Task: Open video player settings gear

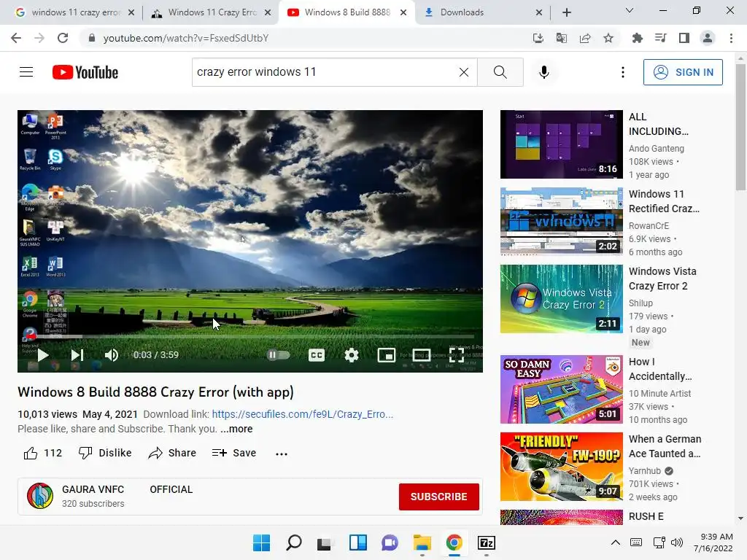Action: 352,355
